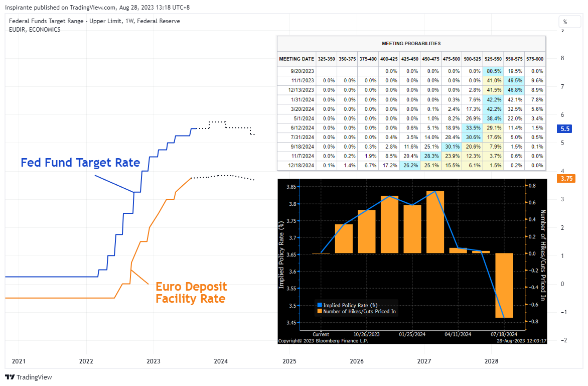This screenshot has width=588, height=386.
Task: Click the 2027 year on time axis
Action: pyautogui.click(x=424, y=361)
